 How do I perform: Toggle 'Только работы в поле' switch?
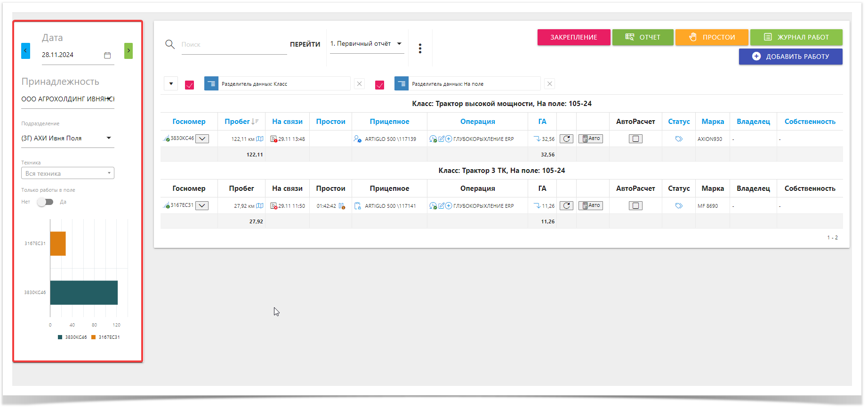pos(45,202)
